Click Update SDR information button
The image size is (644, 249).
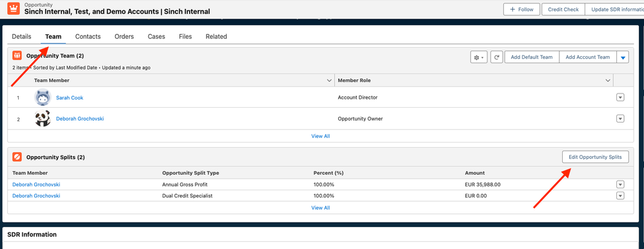[614, 10]
